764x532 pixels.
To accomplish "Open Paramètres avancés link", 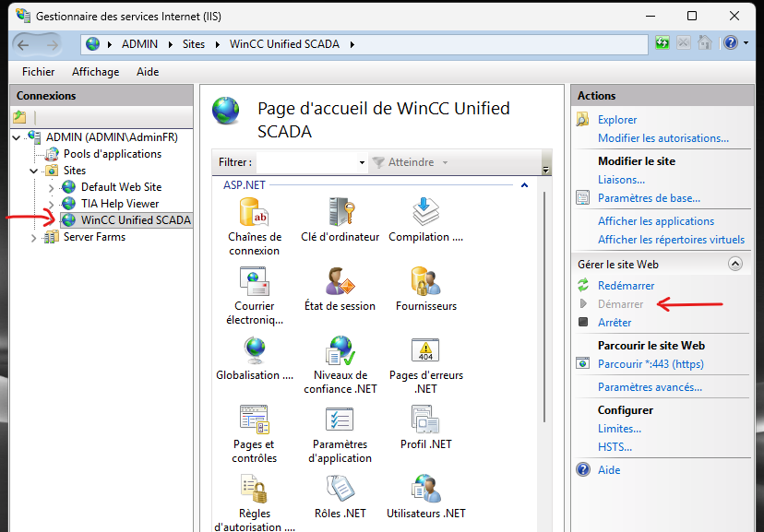I will 650,387.
